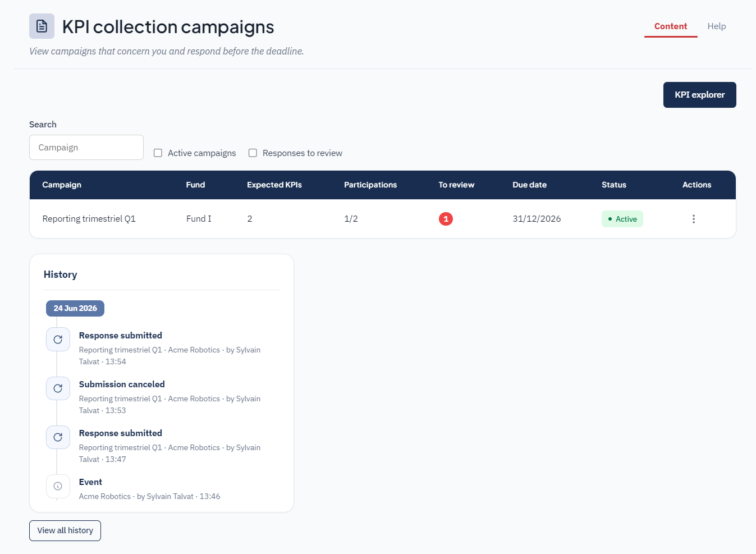756x554 pixels.
Task: Click the refresh icon for Submission canceled entry
Action: [x=58, y=388]
